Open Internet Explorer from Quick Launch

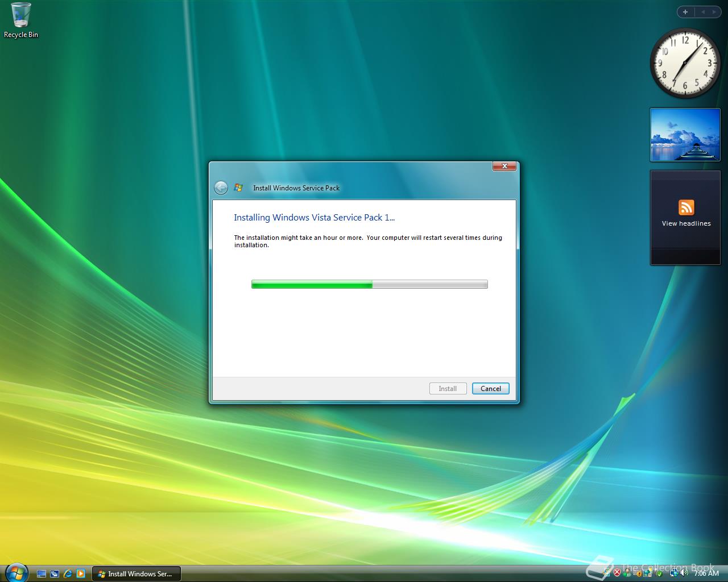(68, 574)
